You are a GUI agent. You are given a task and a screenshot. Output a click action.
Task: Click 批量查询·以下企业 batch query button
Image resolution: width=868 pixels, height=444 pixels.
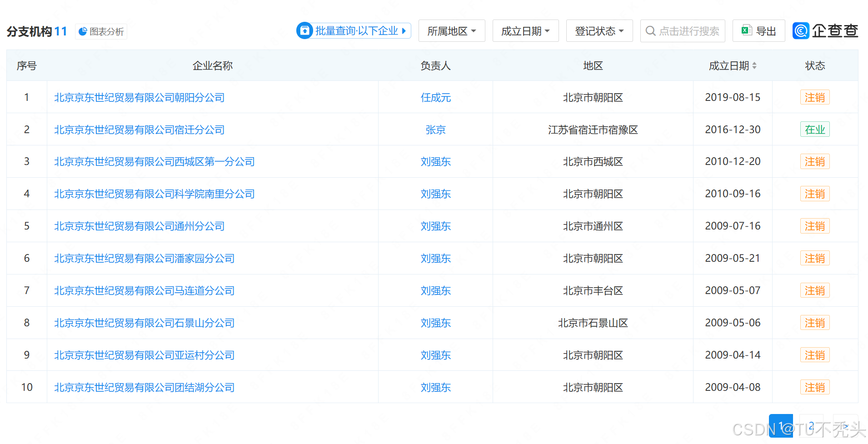354,30
